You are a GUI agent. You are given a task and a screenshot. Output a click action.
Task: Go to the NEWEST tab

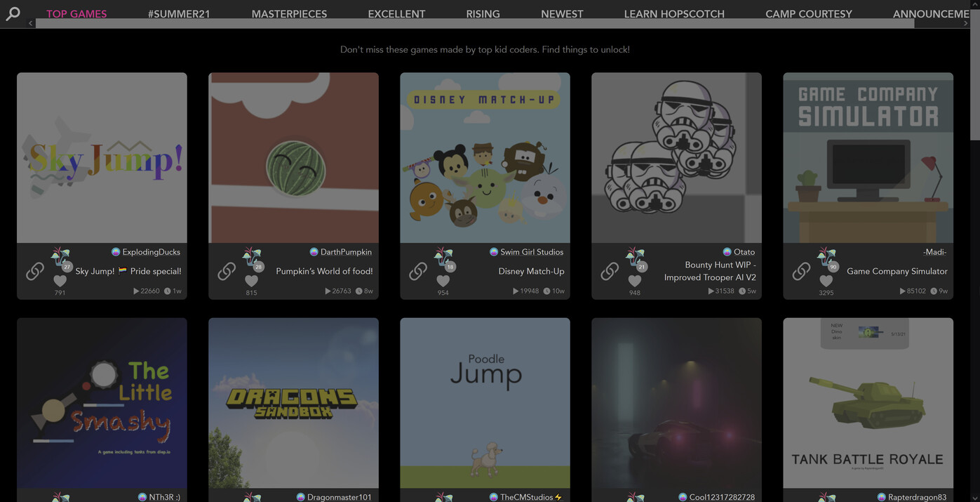click(562, 13)
